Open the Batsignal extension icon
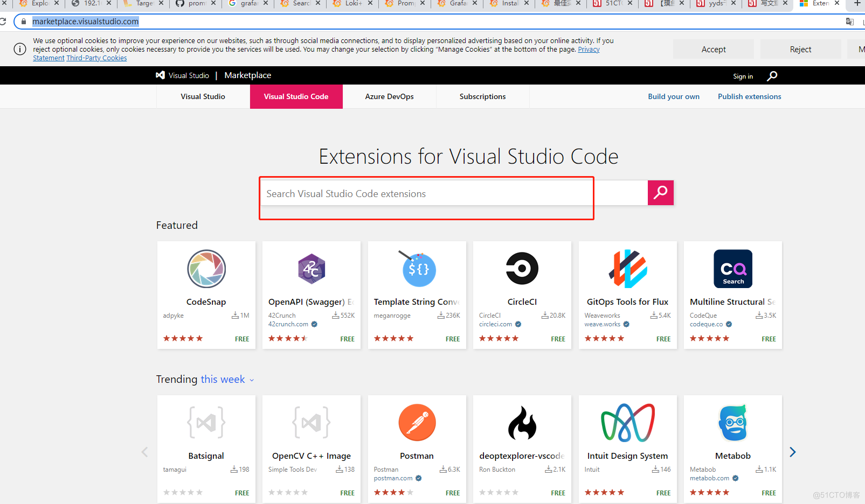This screenshot has height=504, width=865. [206, 423]
